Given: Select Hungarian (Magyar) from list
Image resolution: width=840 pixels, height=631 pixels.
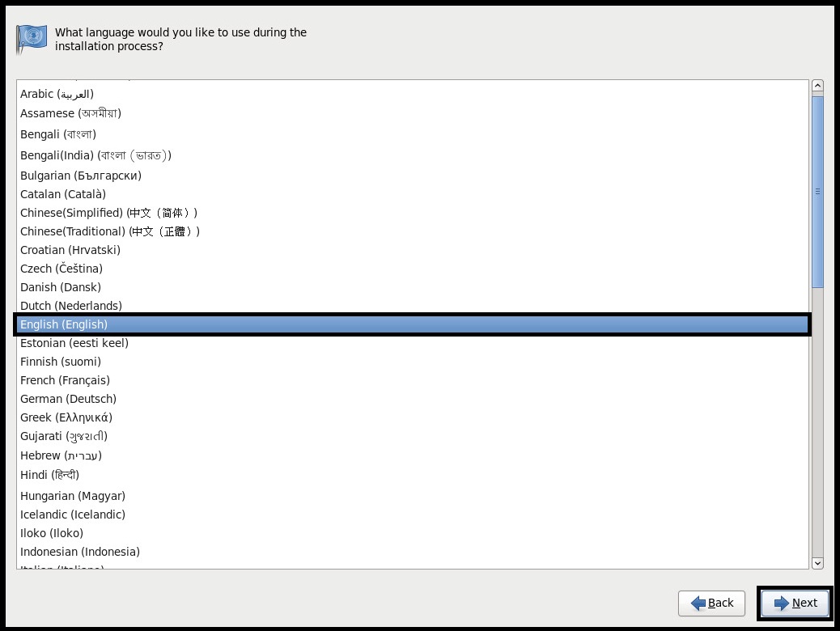Looking at the screenshot, I should 73,496.
